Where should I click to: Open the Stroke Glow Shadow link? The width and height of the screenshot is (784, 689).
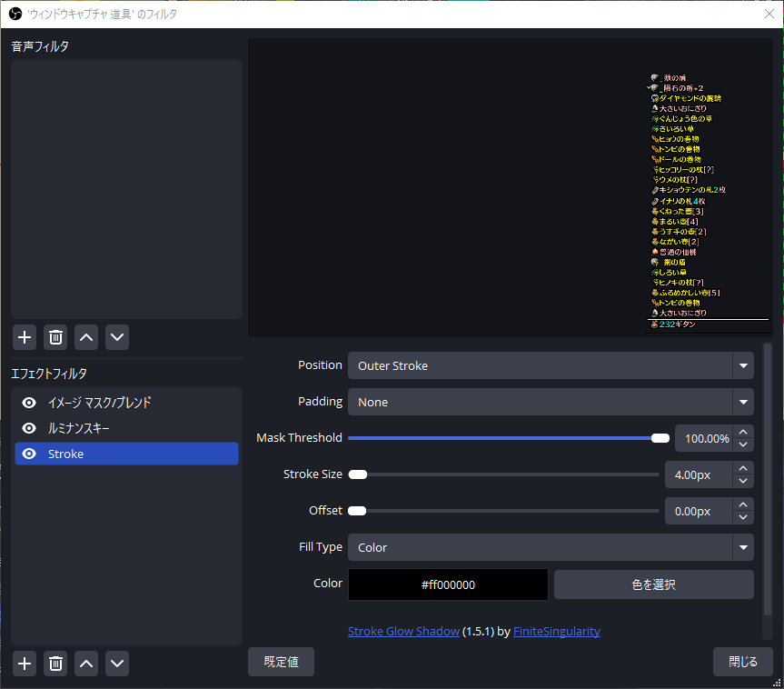pyautogui.click(x=403, y=631)
